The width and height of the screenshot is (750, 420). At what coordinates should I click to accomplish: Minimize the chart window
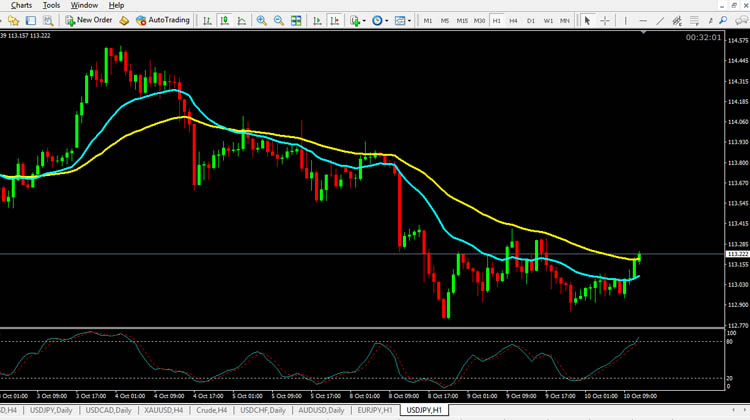(722, 5)
